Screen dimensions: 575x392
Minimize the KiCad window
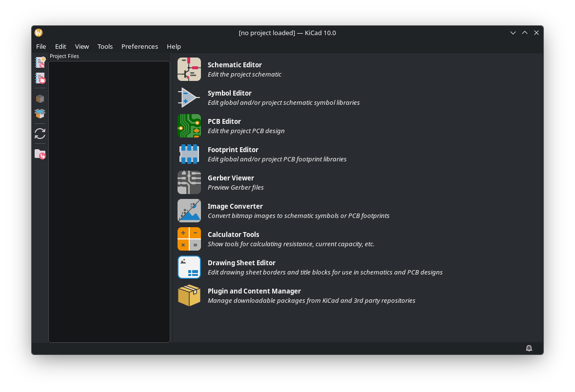(513, 33)
